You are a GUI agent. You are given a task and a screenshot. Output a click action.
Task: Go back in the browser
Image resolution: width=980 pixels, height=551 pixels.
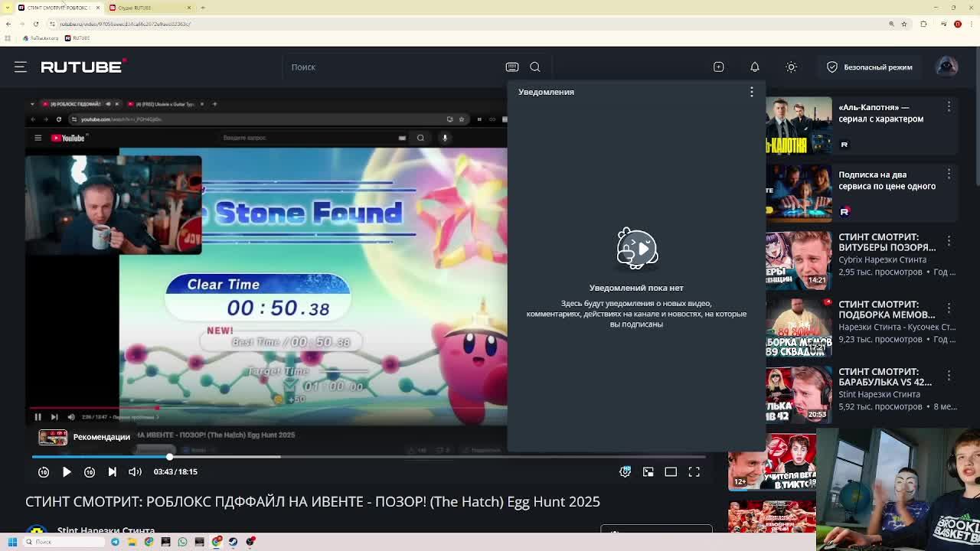(8, 24)
